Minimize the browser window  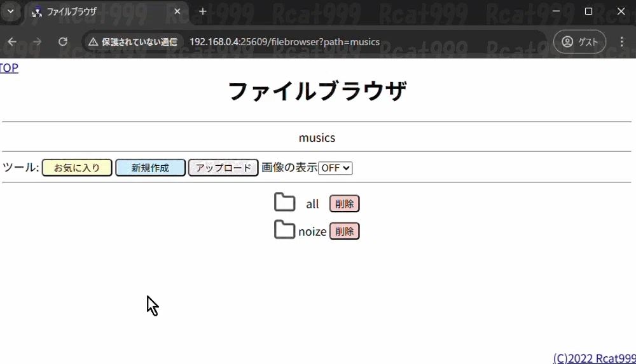pyautogui.click(x=556, y=11)
